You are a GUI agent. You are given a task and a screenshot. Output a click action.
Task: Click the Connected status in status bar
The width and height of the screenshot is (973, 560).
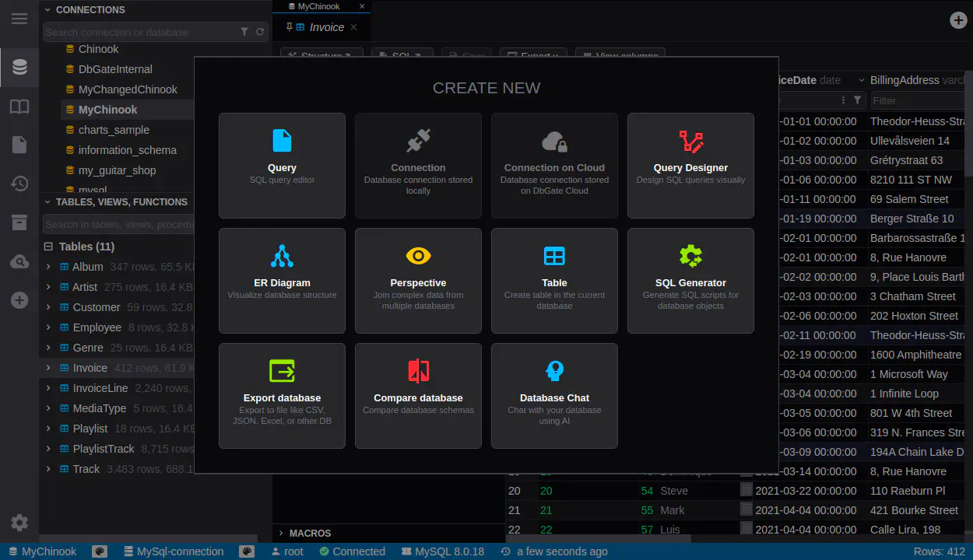coord(352,551)
